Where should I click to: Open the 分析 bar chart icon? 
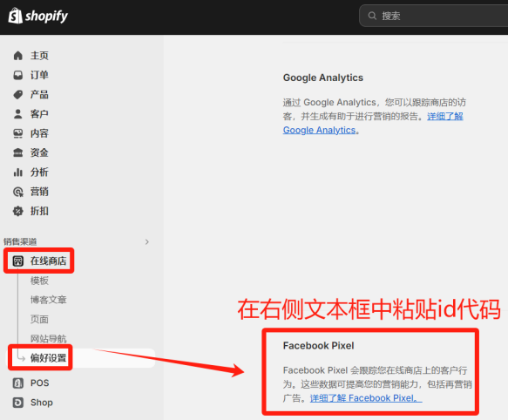tap(17, 172)
